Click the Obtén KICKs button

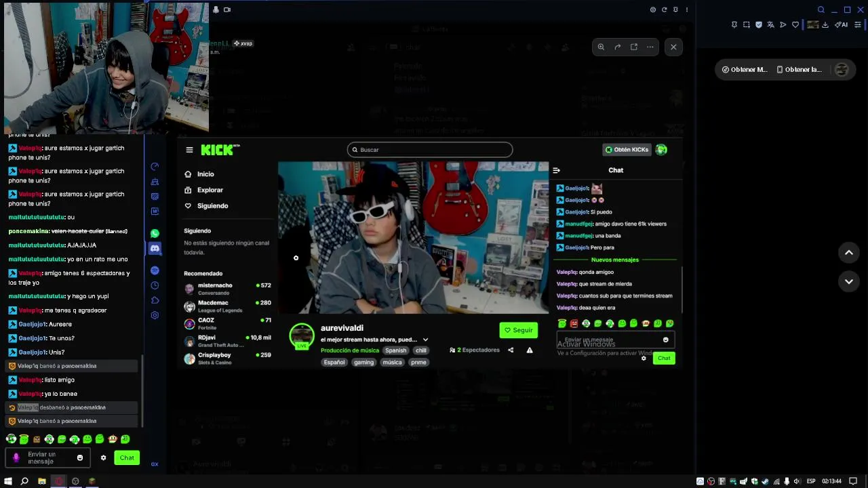pos(627,150)
